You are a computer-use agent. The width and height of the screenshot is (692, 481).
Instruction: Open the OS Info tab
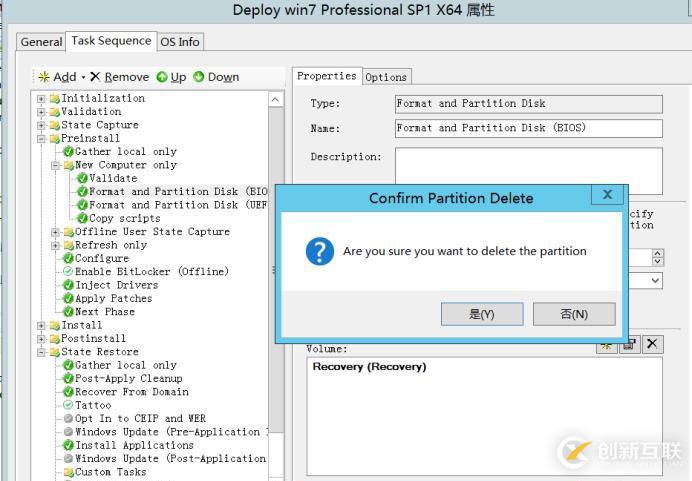point(180,42)
